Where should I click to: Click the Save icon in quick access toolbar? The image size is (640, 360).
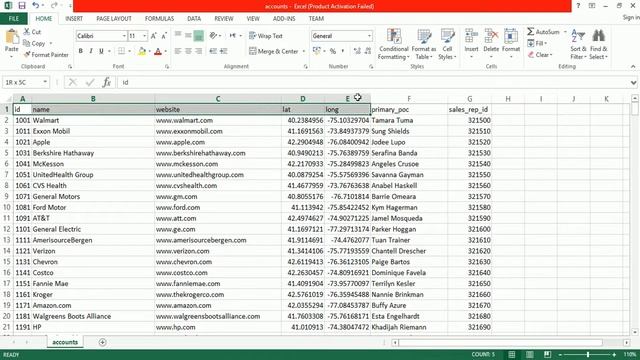[22, 6]
